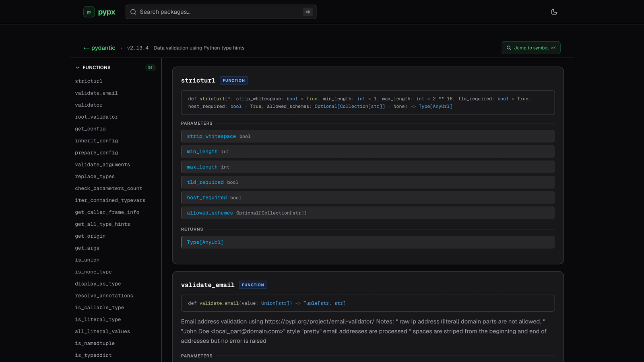This screenshot has height=362, width=644.
Task: Click FUNCTION badge next to validate_email heading
Action: click(x=253, y=285)
